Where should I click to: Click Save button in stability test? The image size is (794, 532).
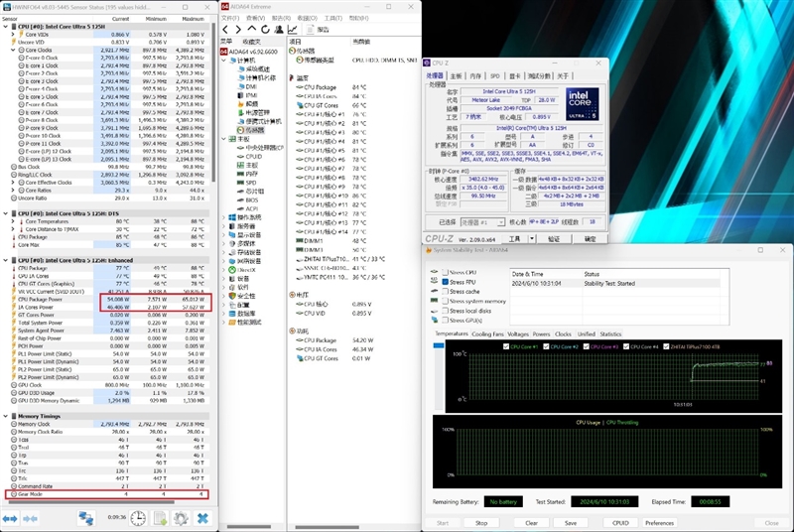571,523
